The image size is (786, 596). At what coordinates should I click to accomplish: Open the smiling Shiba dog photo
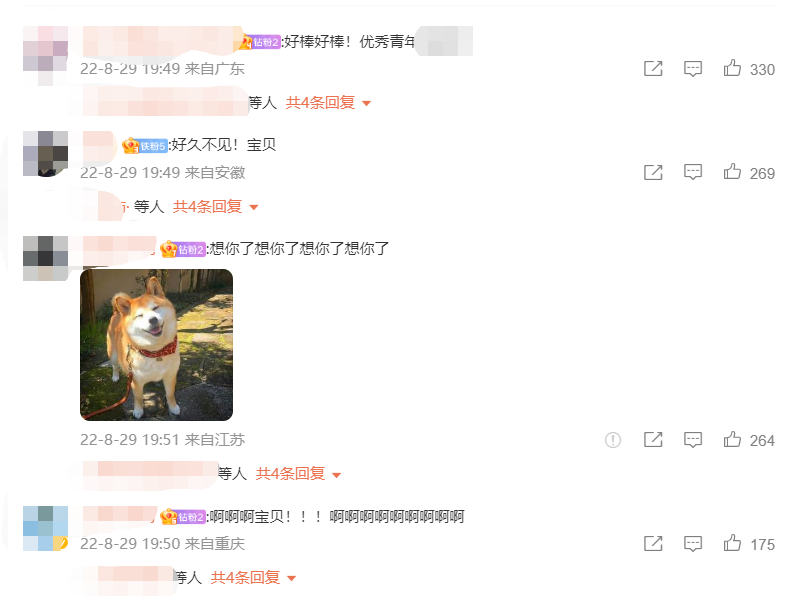coord(156,345)
